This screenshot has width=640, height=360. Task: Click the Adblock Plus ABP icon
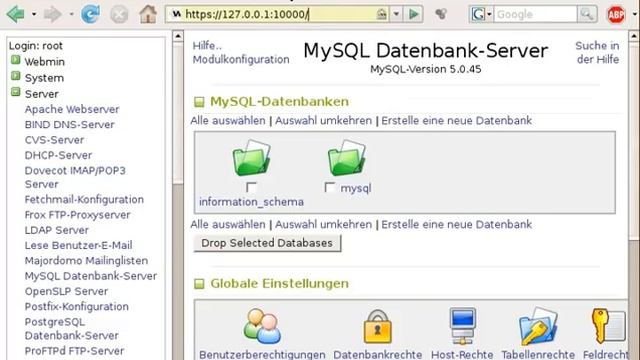[x=616, y=15]
